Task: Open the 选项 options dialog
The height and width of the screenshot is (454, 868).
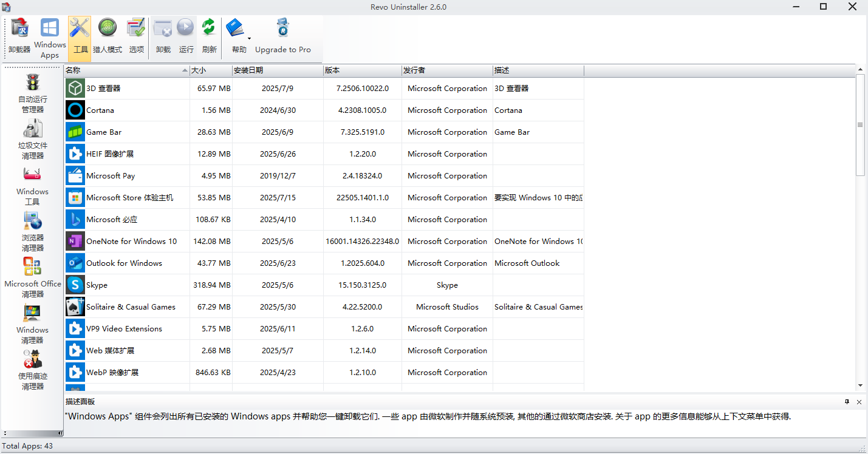Action: pyautogui.click(x=137, y=38)
